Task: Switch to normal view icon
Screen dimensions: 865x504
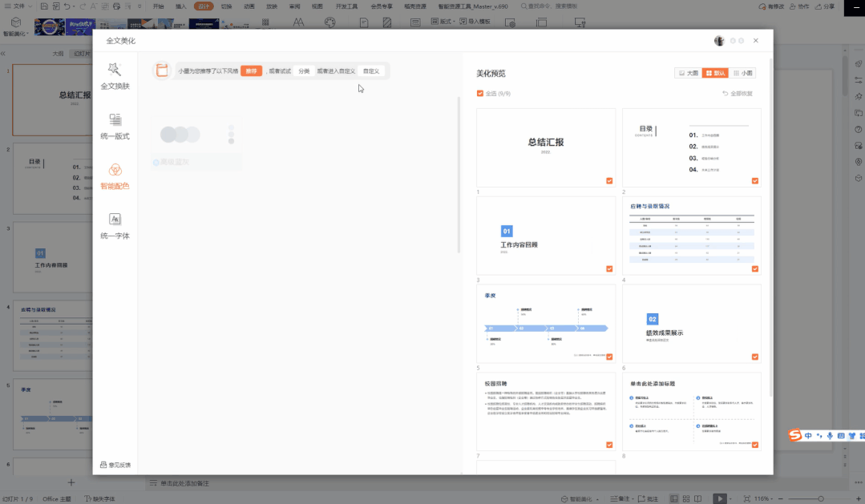Action: (x=674, y=498)
